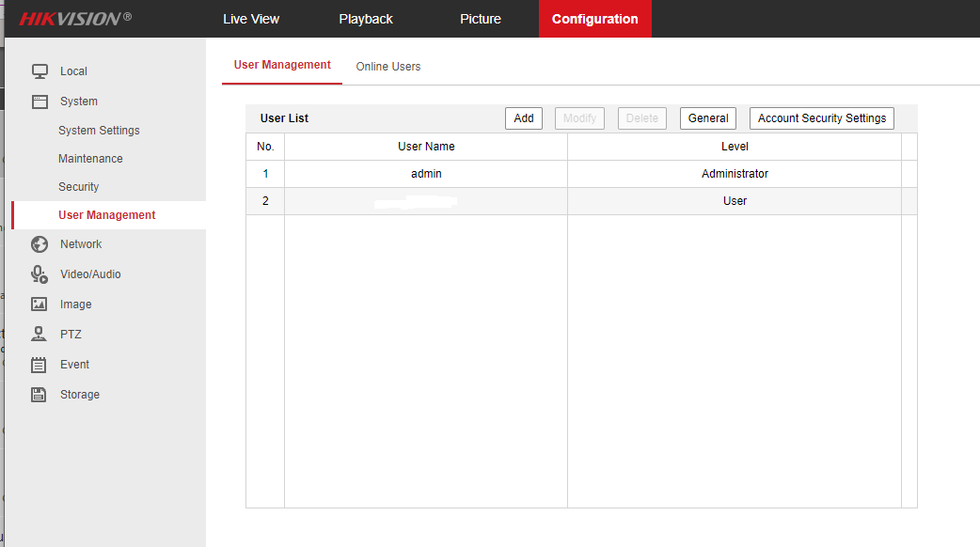Screen dimensions: 980x547
Task: Open Network via the globe icon
Action: pos(40,244)
